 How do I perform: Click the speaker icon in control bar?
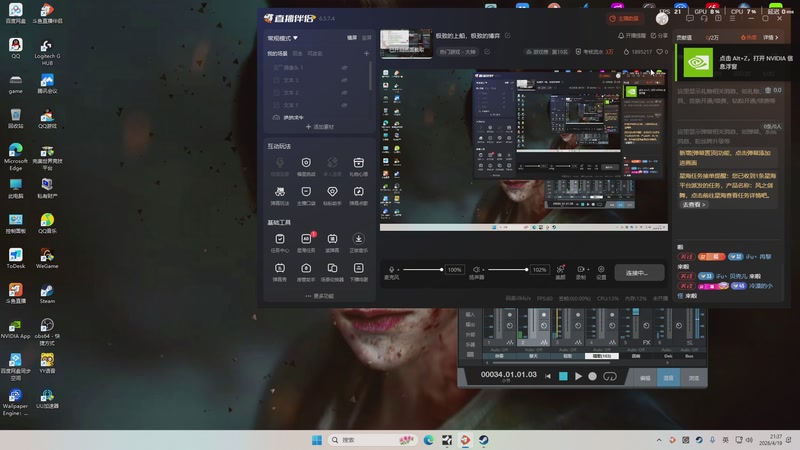point(476,269)
